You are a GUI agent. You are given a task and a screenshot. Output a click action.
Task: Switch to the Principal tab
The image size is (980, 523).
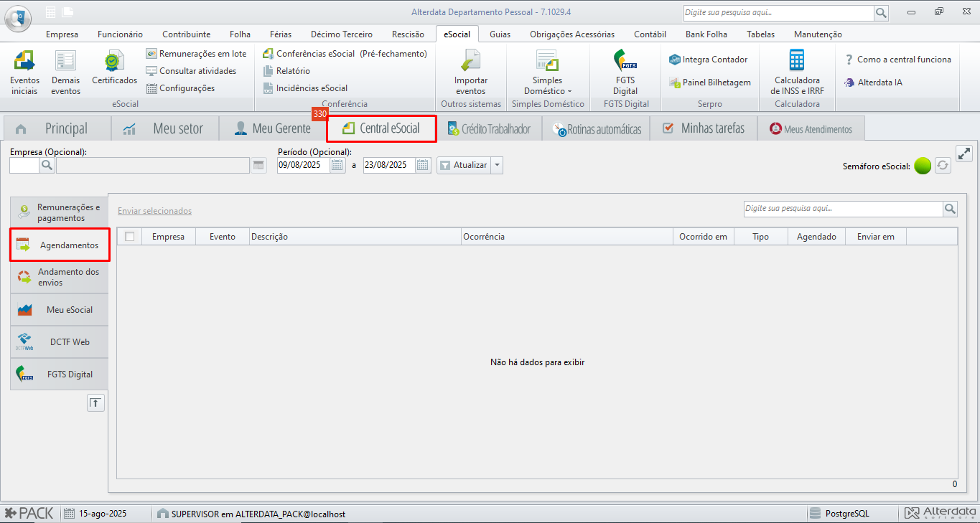[57, 128]
